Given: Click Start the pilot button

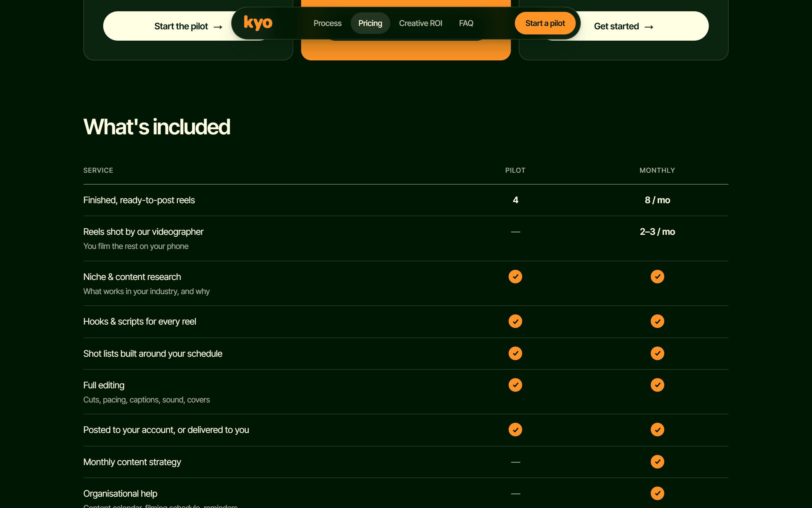Looking at the screenshot, I should coord(188,26).
